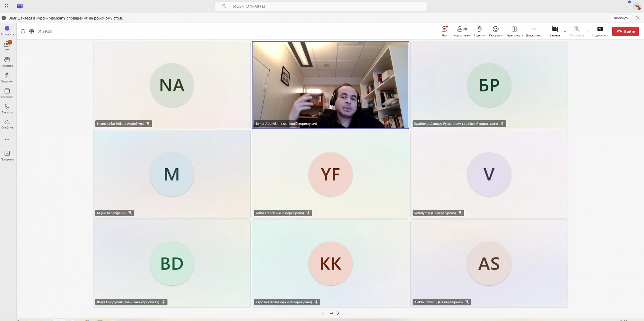The image size is (644, 321).
Task: Toggle the microphone (Мікрофон)
Action: coord(577,31)
